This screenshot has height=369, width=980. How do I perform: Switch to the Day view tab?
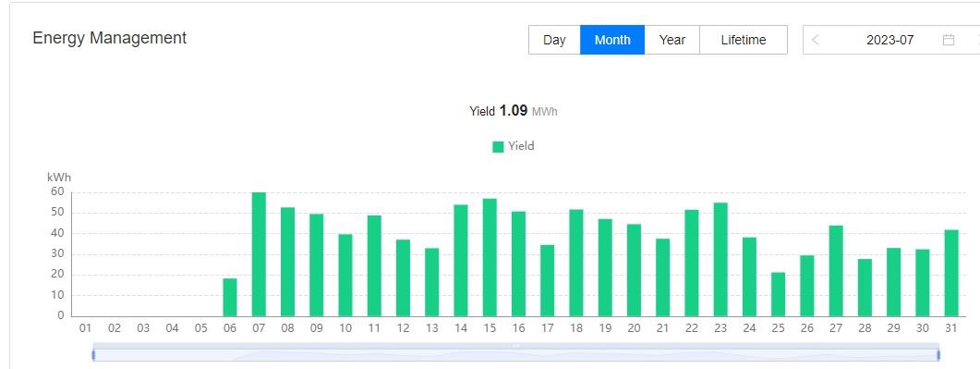click(x=554, y=40)
